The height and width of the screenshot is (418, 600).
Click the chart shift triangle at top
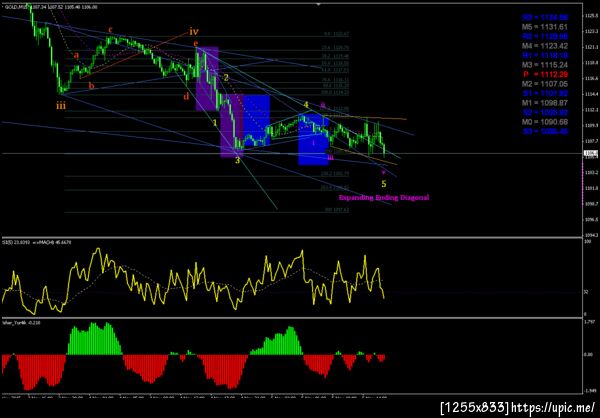[x=318, y=4]
